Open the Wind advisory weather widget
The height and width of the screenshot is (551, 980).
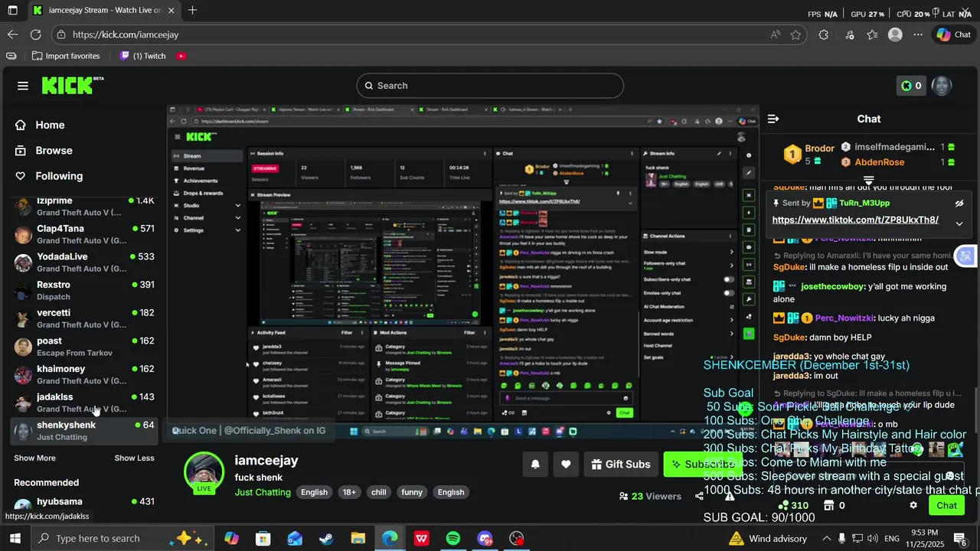[x=768, y=539]
